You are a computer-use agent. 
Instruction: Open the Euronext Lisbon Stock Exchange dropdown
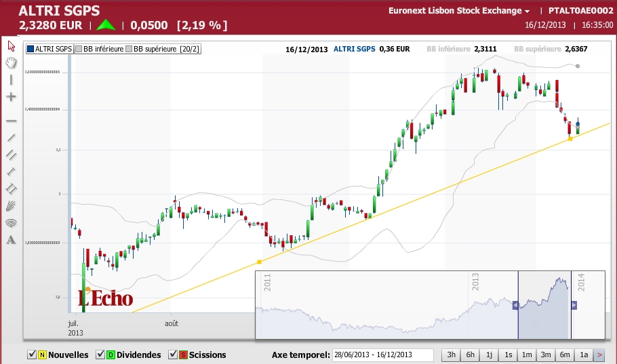point(459,11)
